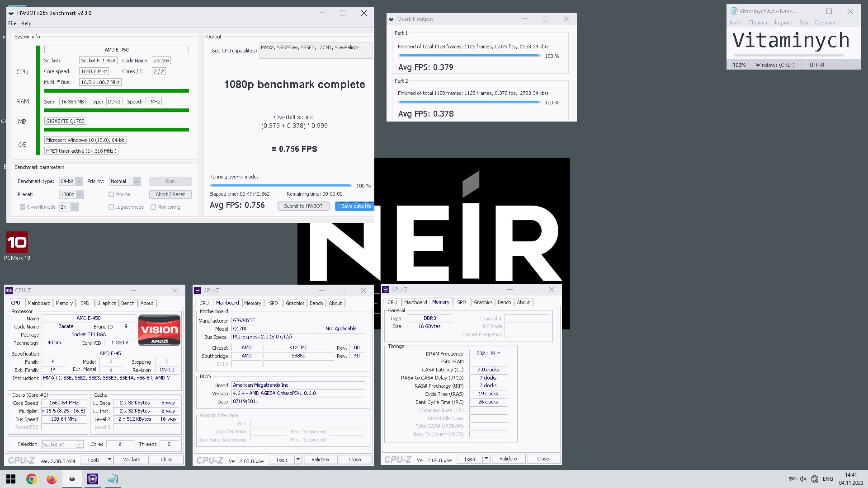Screen dimensions: 868x488
Task: Click Validate in CPU-Z CPU window
Action: click(x=132, y=460)
